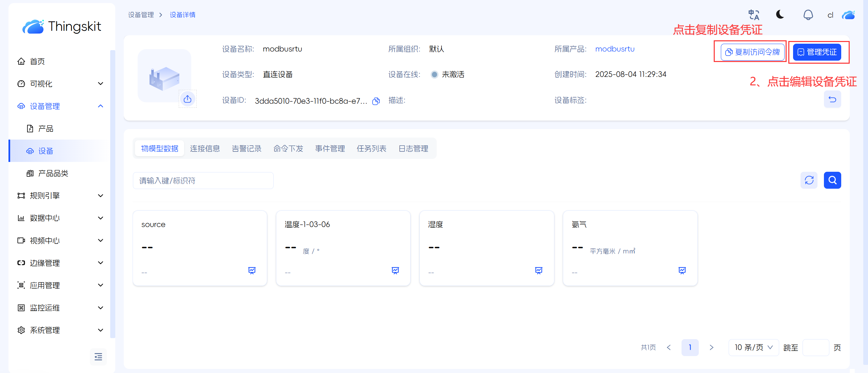Click the upload device image icon

pyautogui.click(x=188, y=99)
